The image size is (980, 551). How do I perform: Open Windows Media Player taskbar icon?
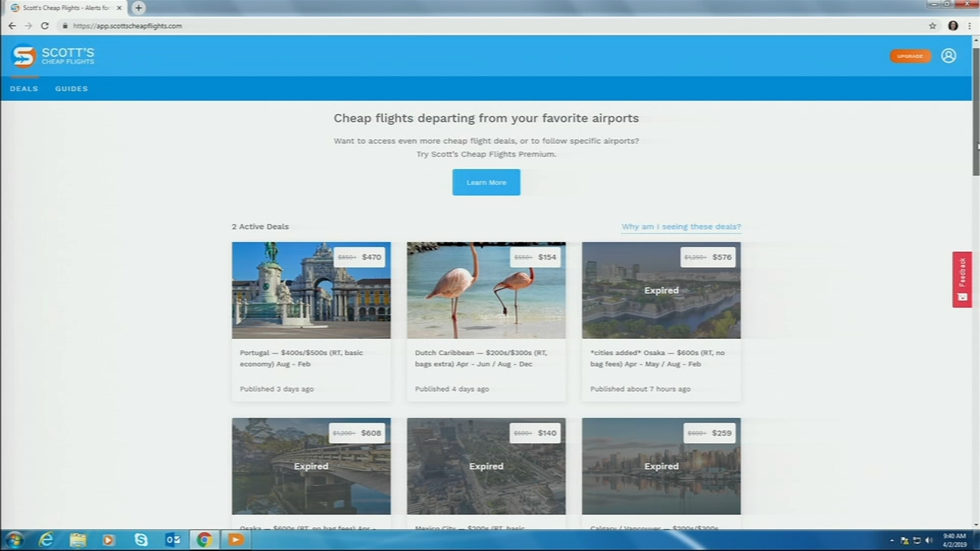pyautogui.click(x=109, y=540)
